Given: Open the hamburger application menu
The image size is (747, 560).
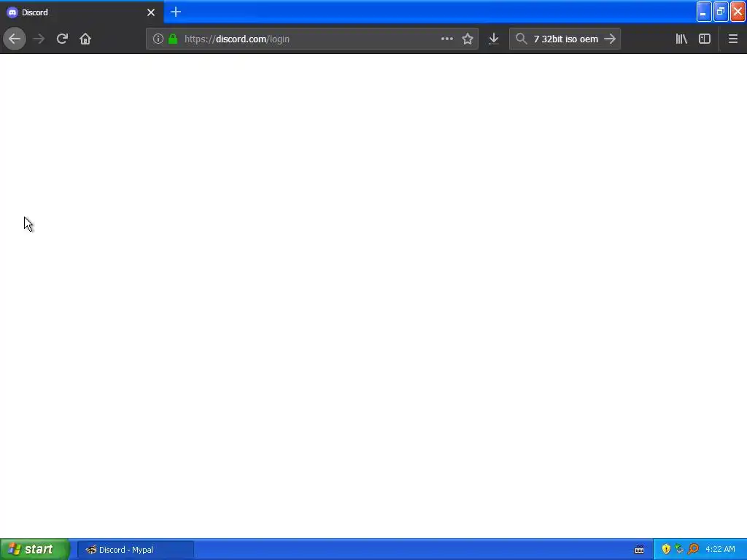Looking at the screenshot, I should [732, 39].
